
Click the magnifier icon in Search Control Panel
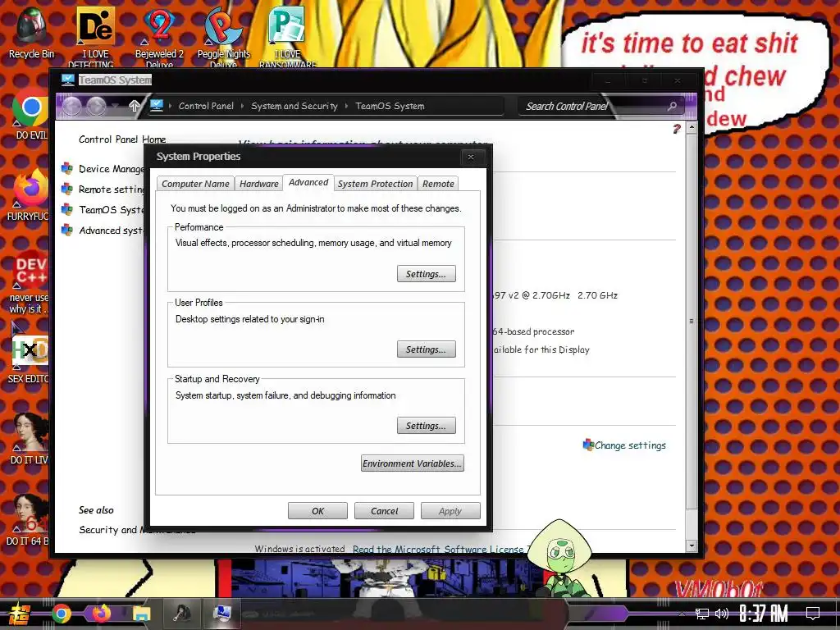(672, 106)
